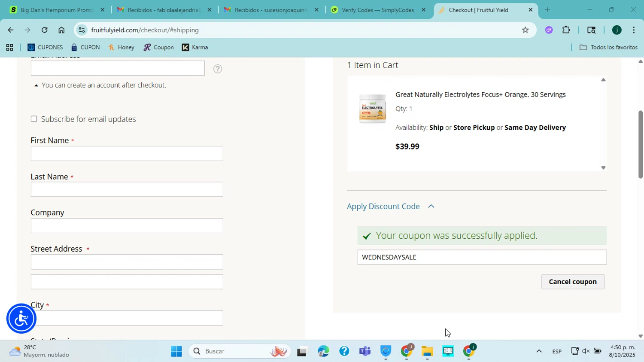Open the weather widget on the taskbar
Image resolution: width=644 pixels, height=362 pixels.
tap(39, 351)
